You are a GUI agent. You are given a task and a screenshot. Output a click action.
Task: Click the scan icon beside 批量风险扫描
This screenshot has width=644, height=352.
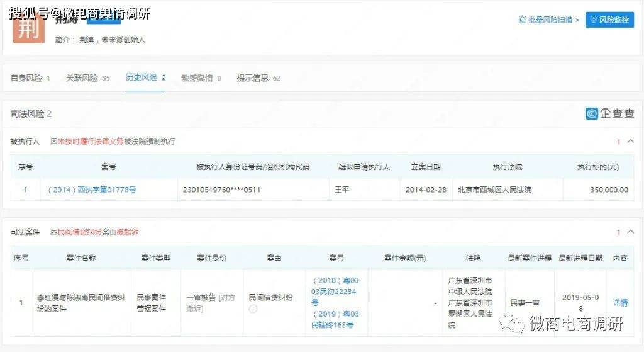pos(522,20)
